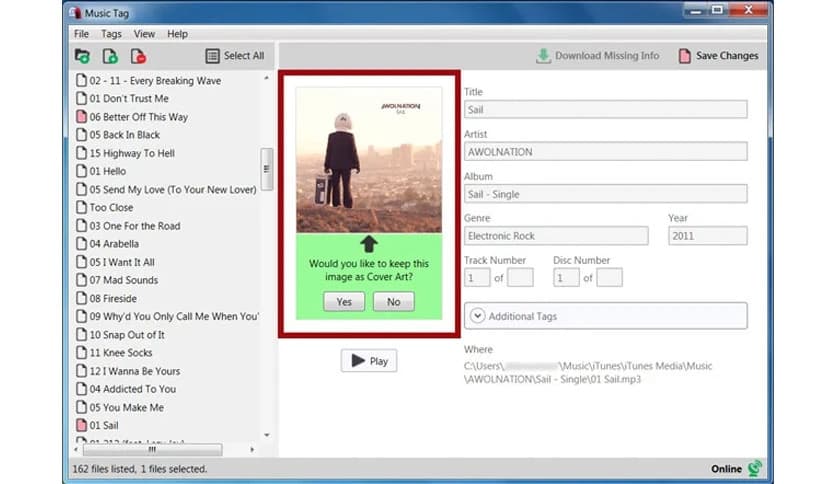Image resolution: width=836 pixels, height=484 pixels.
Task: Click the remove file toolbar icon
Action: 138,55
